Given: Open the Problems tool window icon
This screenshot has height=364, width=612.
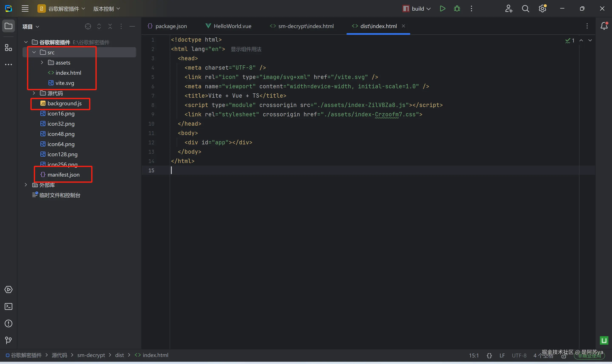Looking at the screenshot, I should tap(8, 323).
